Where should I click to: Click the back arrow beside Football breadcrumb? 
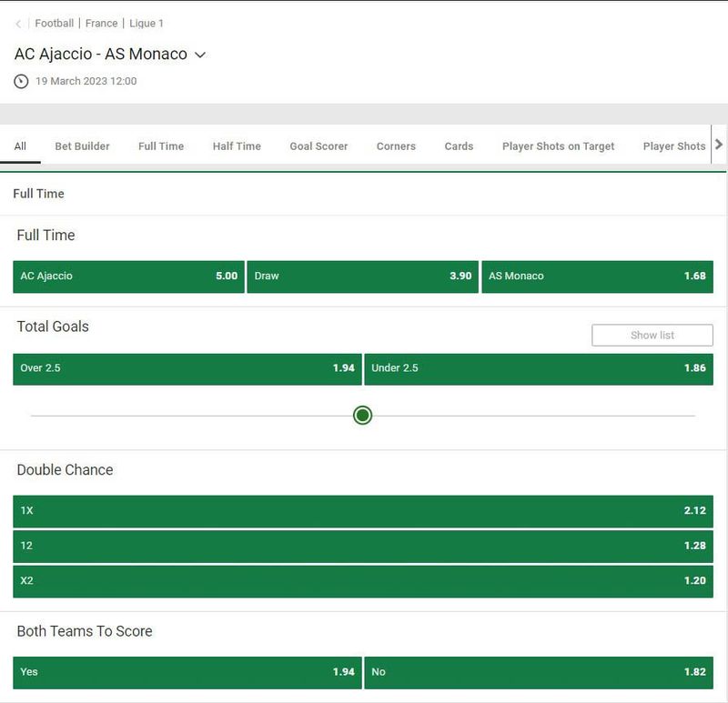[x=18, y=24]
